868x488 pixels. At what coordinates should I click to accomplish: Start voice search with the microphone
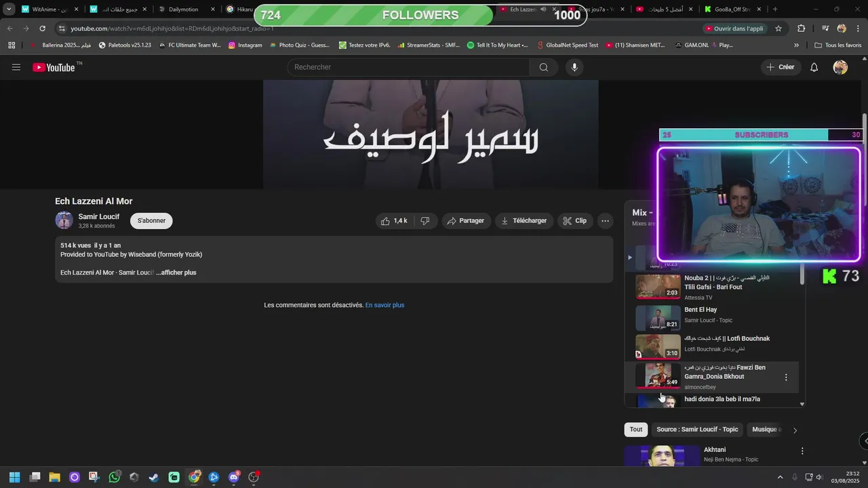point(574,67)
